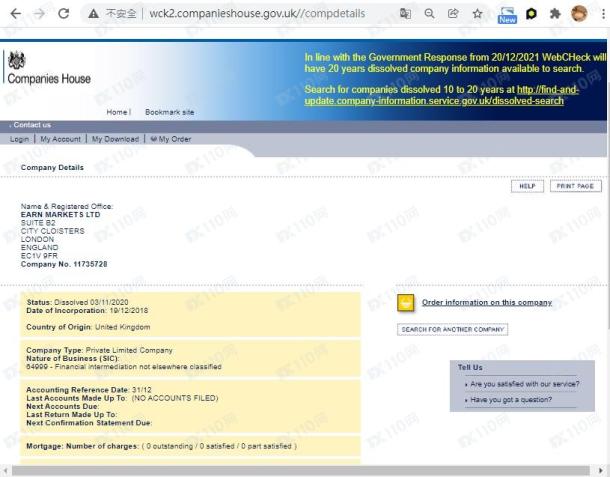
Task: Click the Companies House crest logo
Action: click(x=17, y=60)
